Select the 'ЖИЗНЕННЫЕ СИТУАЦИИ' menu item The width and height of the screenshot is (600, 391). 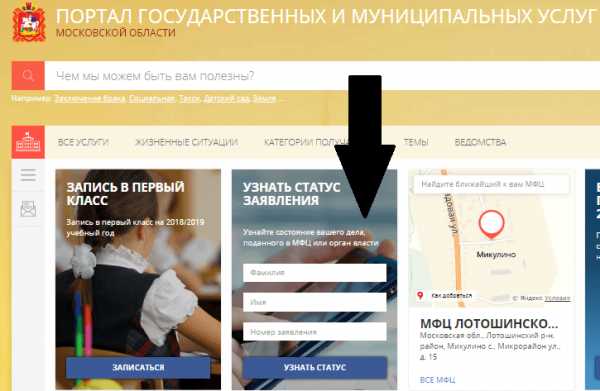click(186, 142)
